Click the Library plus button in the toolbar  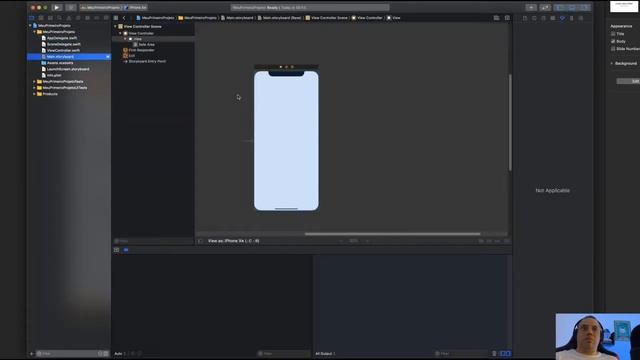(x=531, y=7)
